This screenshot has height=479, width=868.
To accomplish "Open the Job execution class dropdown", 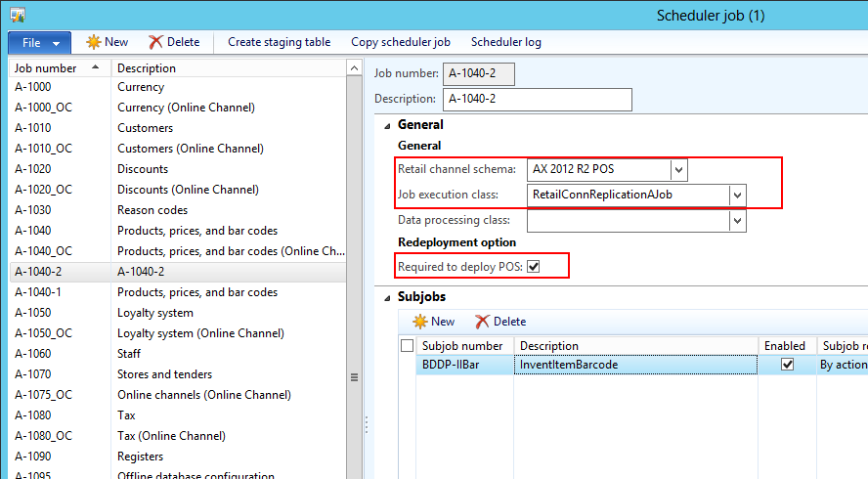I will pyautogui.click(x=738, y=195).
